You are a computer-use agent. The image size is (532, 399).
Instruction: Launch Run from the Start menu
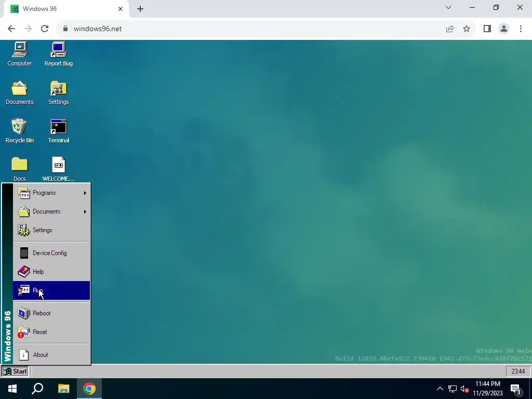[x=51, y=290]
